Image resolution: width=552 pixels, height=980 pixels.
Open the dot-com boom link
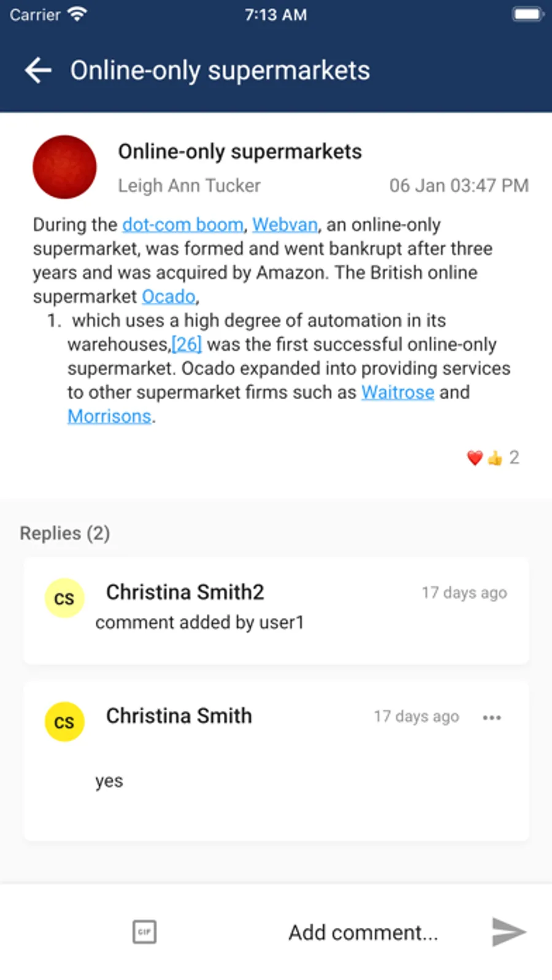(182, 224)
